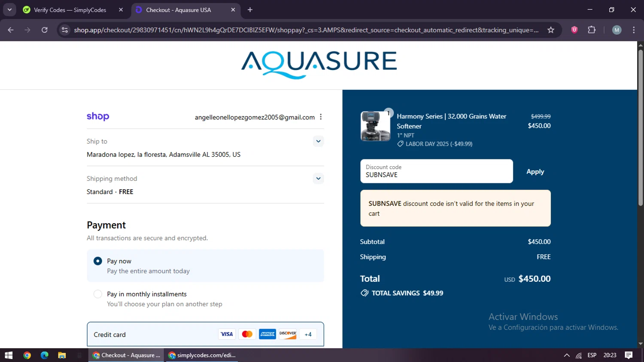
Task: Go forward to next page
Action: (x=27, y=30)
